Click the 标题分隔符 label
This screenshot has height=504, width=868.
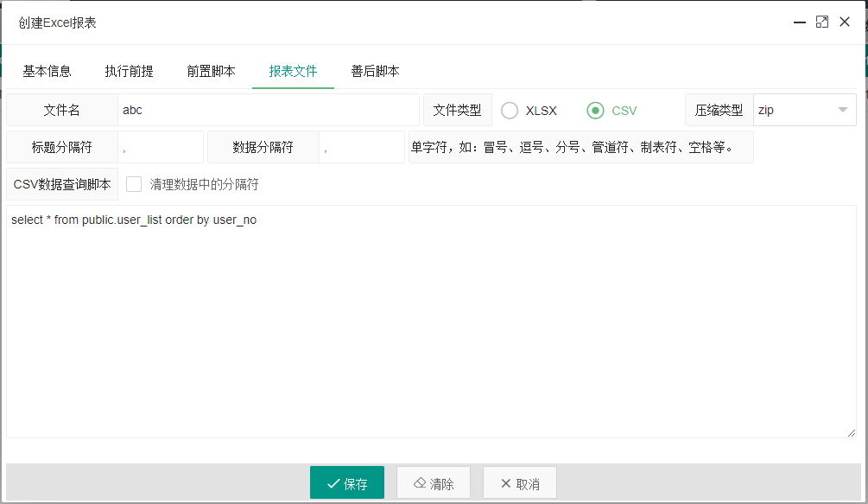click(62, 147)
